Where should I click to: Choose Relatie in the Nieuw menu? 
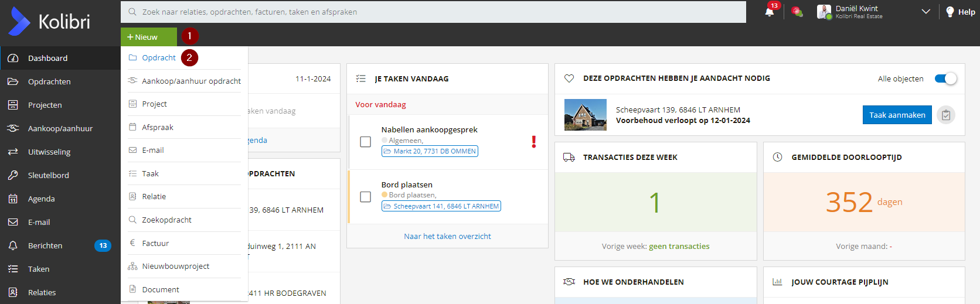(x=184, y=196)
